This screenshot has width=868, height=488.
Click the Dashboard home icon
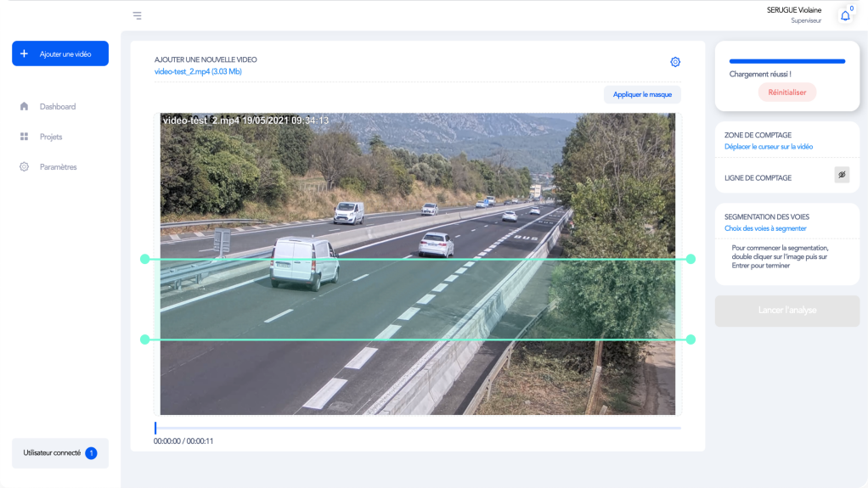[24, 106]
